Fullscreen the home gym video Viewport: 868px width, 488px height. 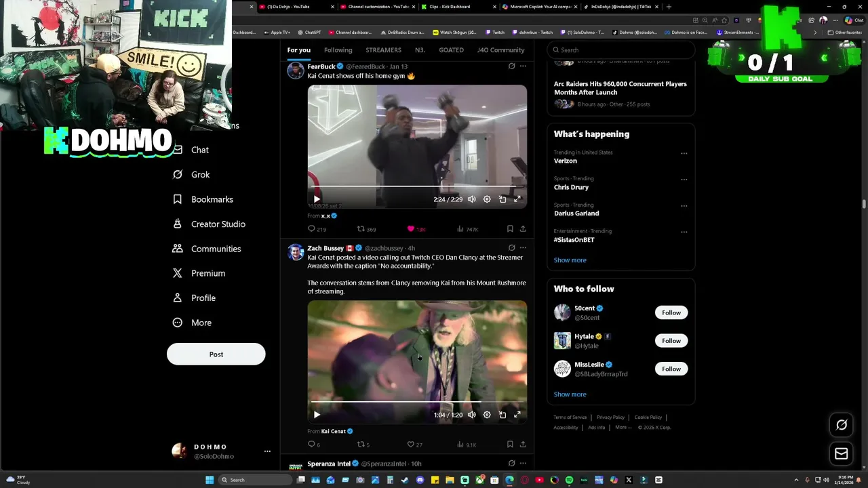click(x=517, y=199)
